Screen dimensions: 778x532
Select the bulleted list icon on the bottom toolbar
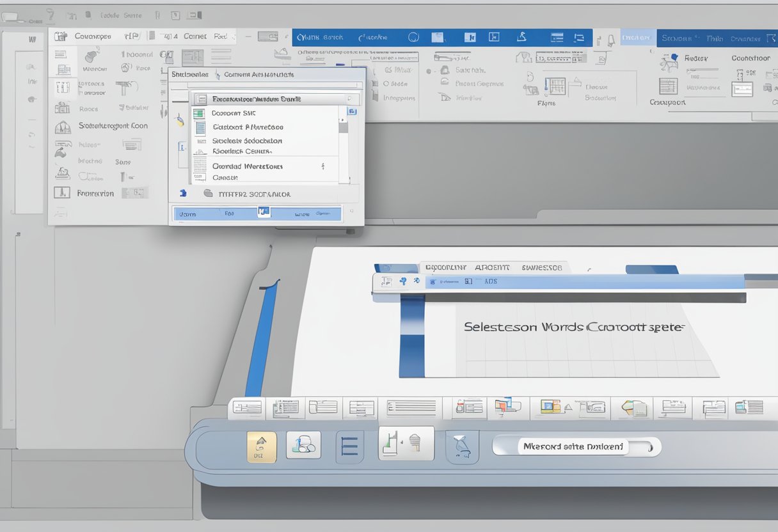coord(350,445)
